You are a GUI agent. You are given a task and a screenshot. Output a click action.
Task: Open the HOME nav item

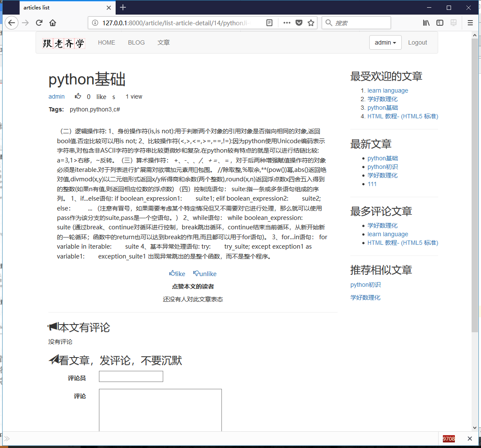pos(107,43)
